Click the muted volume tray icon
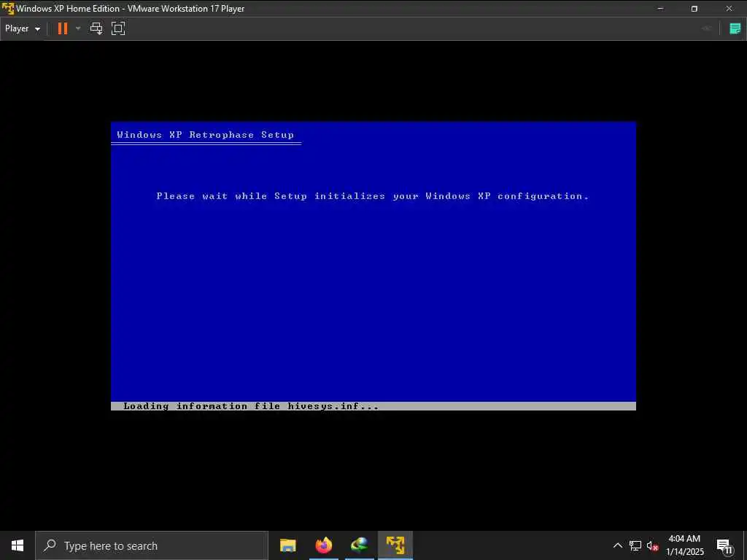747x560 pixels. coord(652,545)
